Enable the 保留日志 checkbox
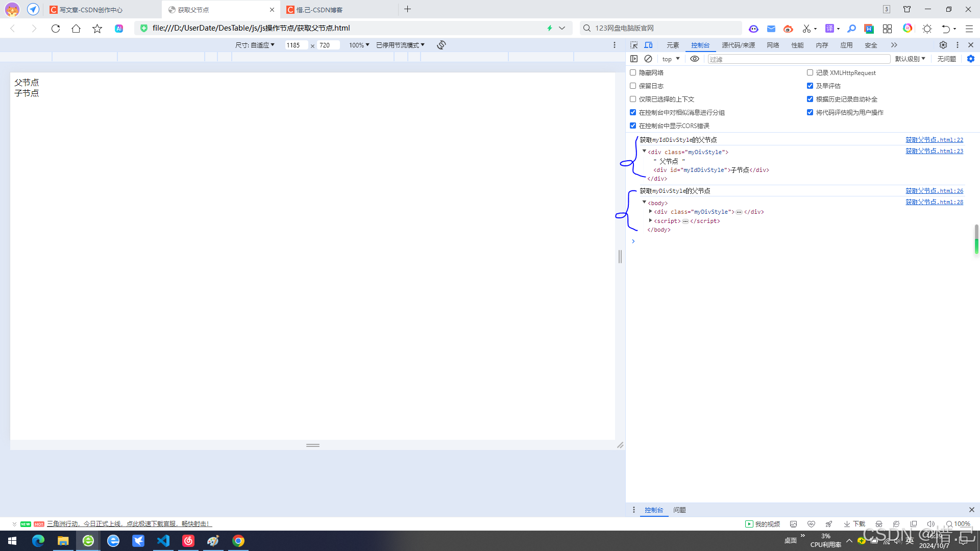Screen dimensions: 980x551 633,86
